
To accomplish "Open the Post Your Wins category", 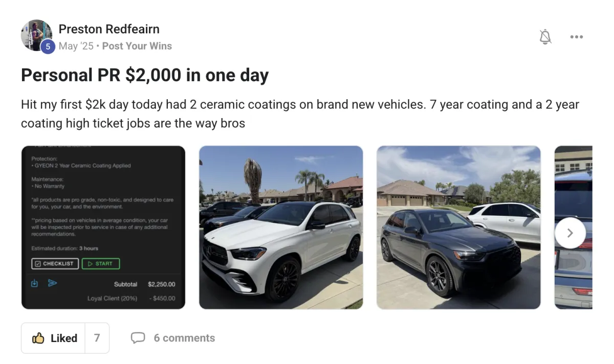I will 137,46.
